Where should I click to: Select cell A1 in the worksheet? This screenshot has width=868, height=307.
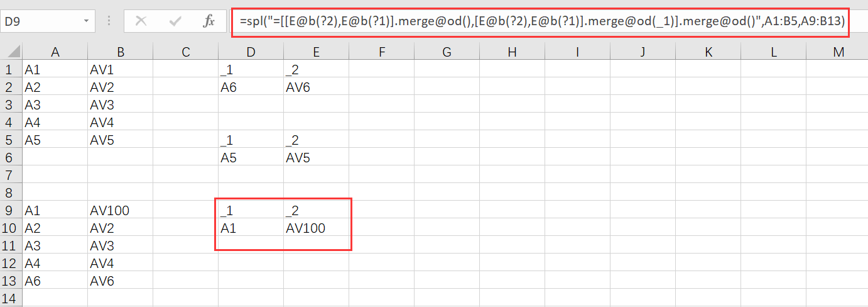[55, 70]
